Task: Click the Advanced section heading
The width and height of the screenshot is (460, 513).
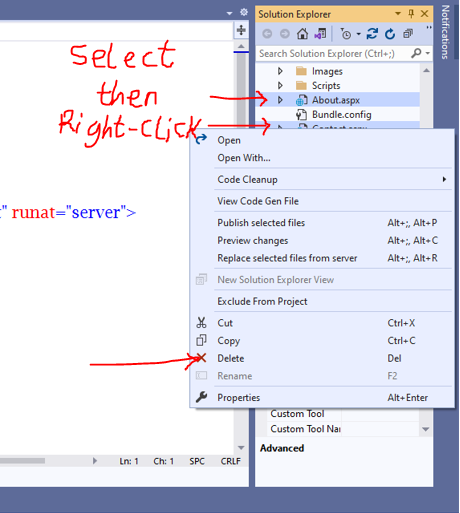Action: click(x=282, y=448)
